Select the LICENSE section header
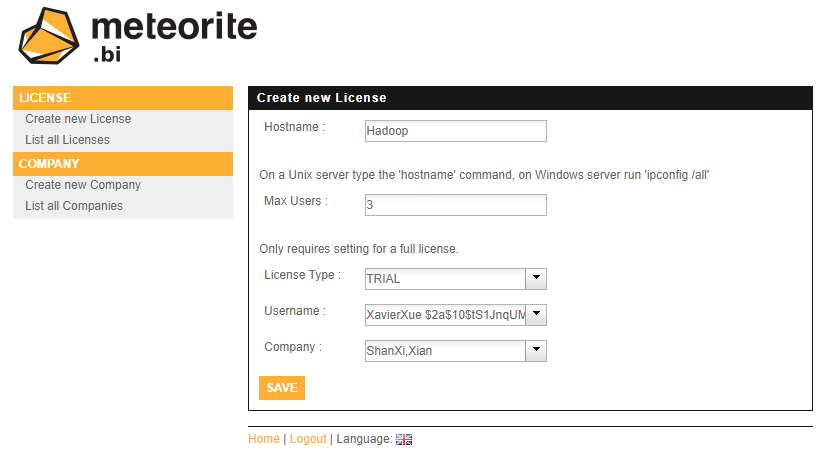This screenshot has height=458, width=835. click(123, 98)
